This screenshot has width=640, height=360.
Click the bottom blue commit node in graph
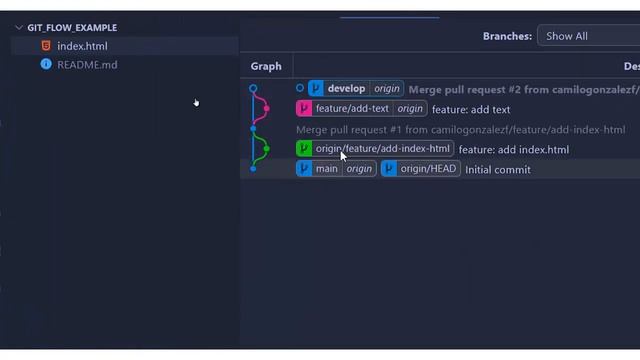pyautogui.click(x=253, y=169)
